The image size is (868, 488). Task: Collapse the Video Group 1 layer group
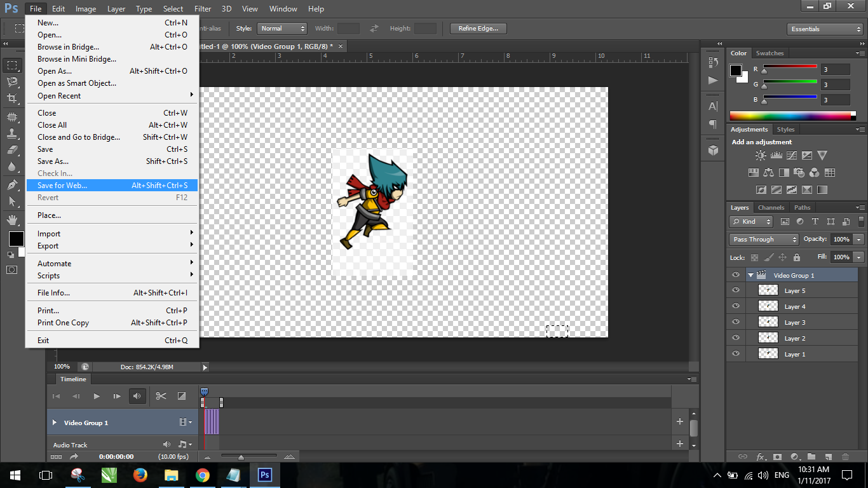(750, 275)
